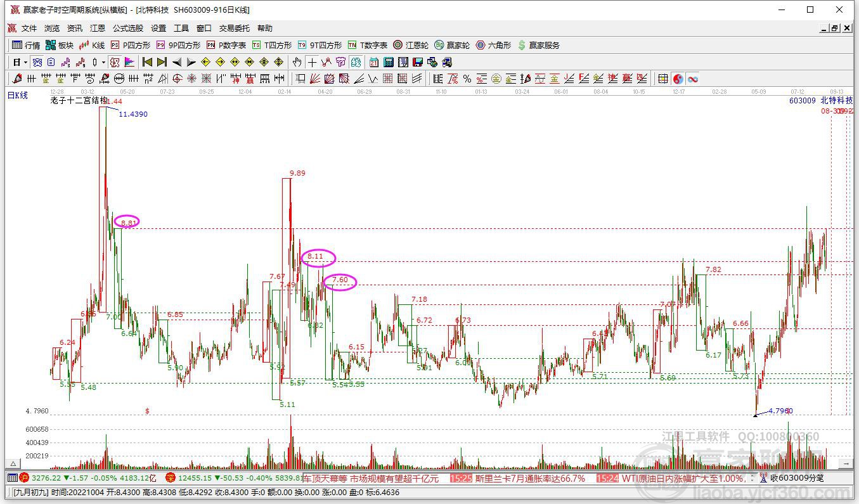Open the 9P四方形 tool
The width and height of the screenshot is (859, 504).
tap(178, 45)
